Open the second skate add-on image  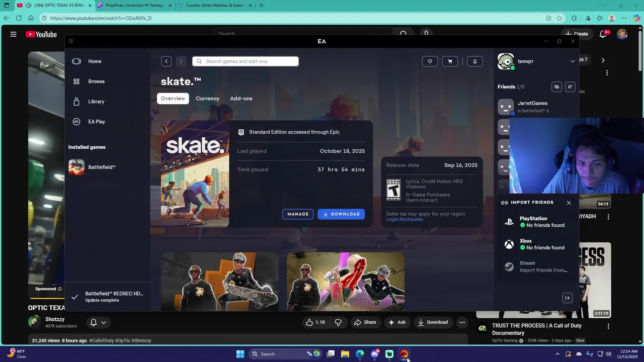click(345, 282)
